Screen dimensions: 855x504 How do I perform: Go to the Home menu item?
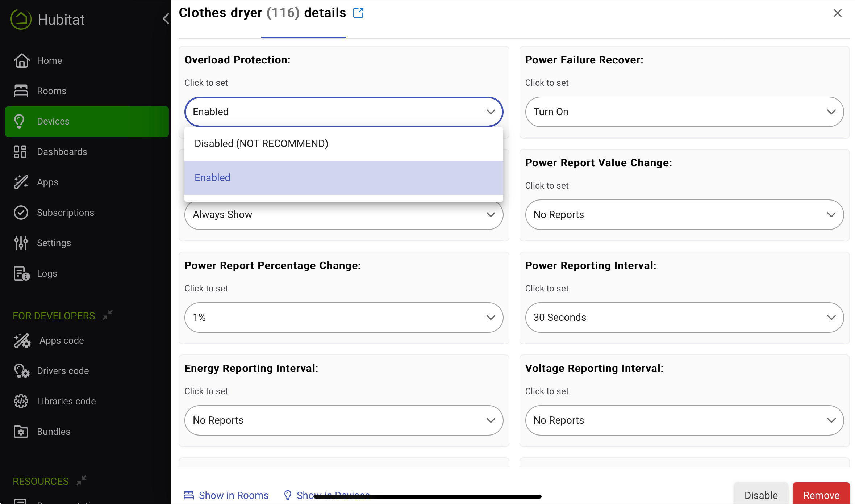(x=50, y=60)
